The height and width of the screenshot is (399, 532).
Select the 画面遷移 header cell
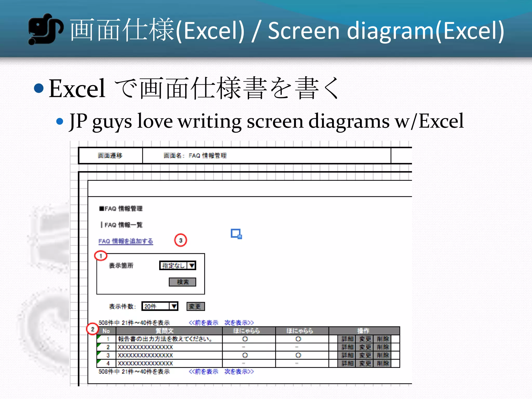pos(110,156)
